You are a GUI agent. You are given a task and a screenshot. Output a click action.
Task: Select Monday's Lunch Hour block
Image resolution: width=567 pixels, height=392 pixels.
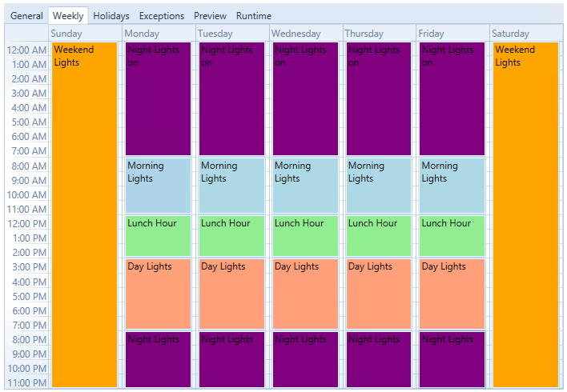pyautogui.click(x=158, y=236)
